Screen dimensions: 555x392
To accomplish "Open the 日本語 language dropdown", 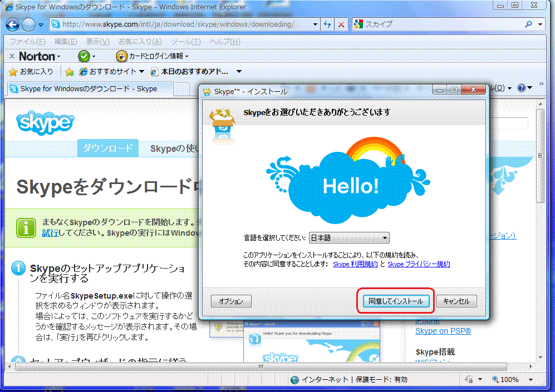I will (x=349, y=238).
